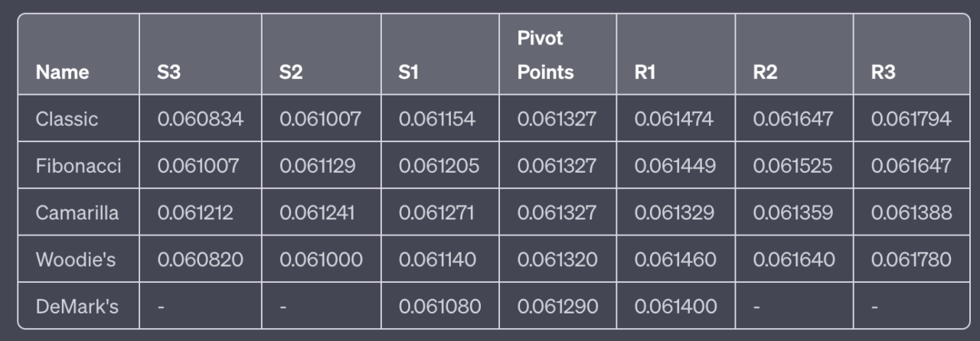Click the Name column header

point(62,72)
